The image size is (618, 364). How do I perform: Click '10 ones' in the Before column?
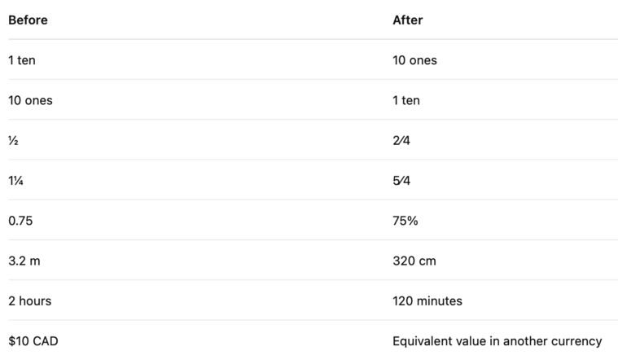(x=30, y=100)
